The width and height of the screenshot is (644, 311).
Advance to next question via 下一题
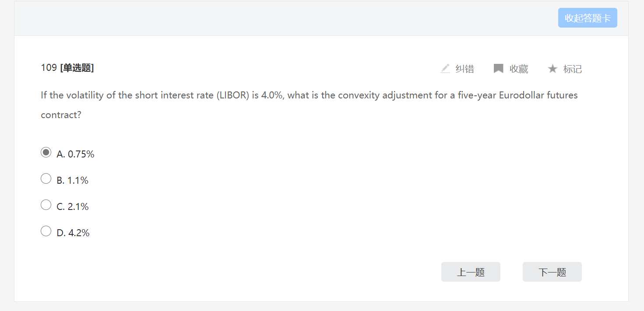[x=552, y=272]
